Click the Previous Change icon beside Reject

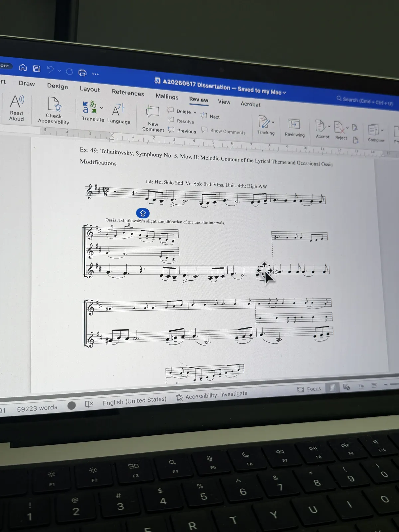355,127
